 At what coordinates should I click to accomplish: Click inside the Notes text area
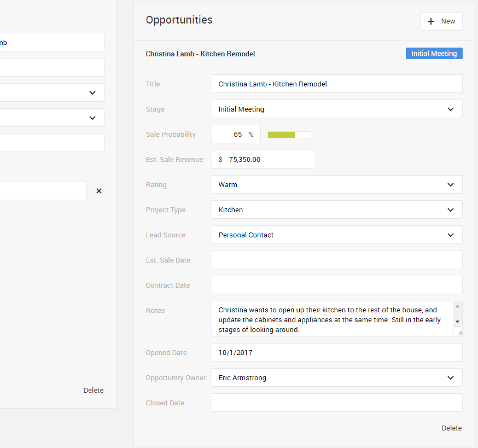331,319
